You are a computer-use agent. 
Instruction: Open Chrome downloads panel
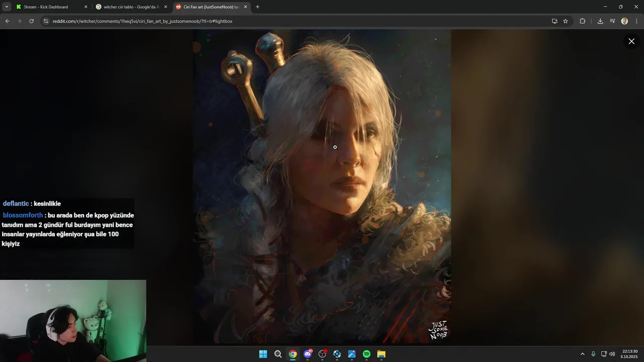click(600, 21)
